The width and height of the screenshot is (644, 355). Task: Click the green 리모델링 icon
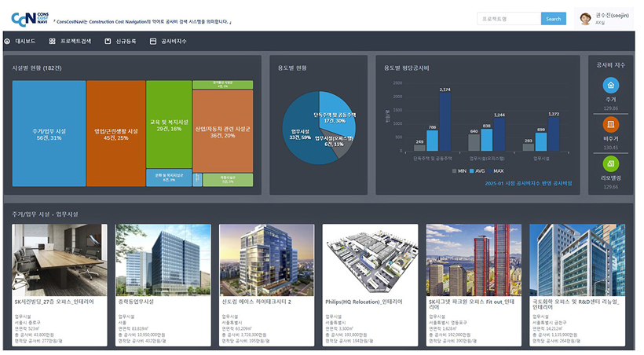[611, 164]
